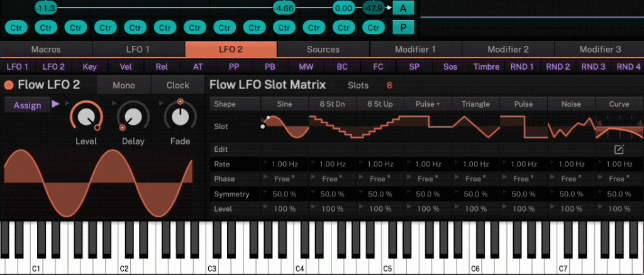This screenshot has height=275, width=644.
Task: Switch to the Sources tab
Action: click(323, 49)
